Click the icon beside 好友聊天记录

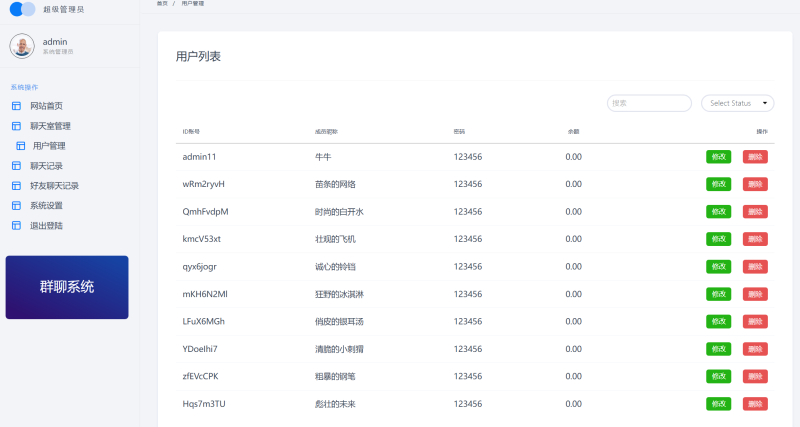(16, 186)
